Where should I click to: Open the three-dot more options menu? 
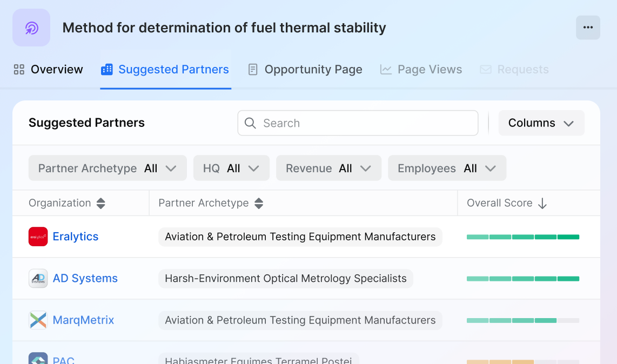[588, 28]
